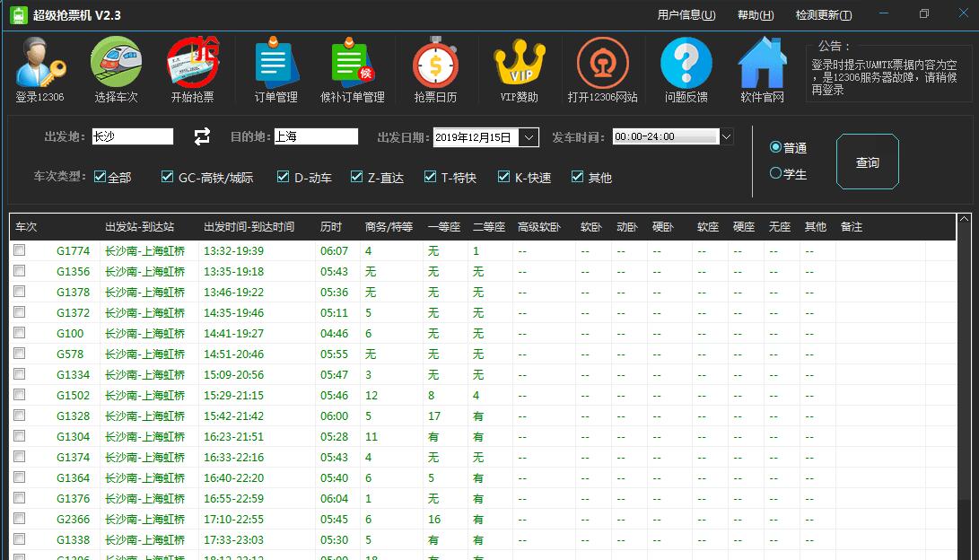Check the box for train G1502

click(20, 395)
